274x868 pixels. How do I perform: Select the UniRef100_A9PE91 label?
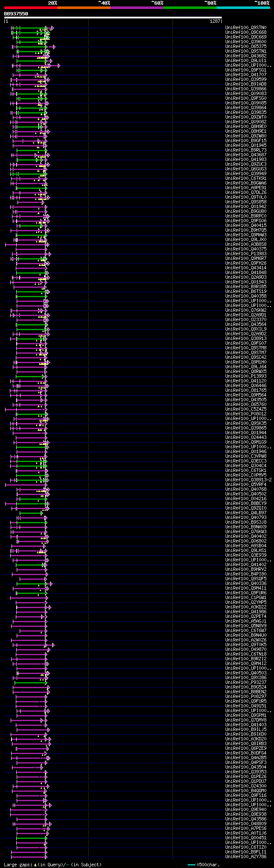click(x=246, y=188)
